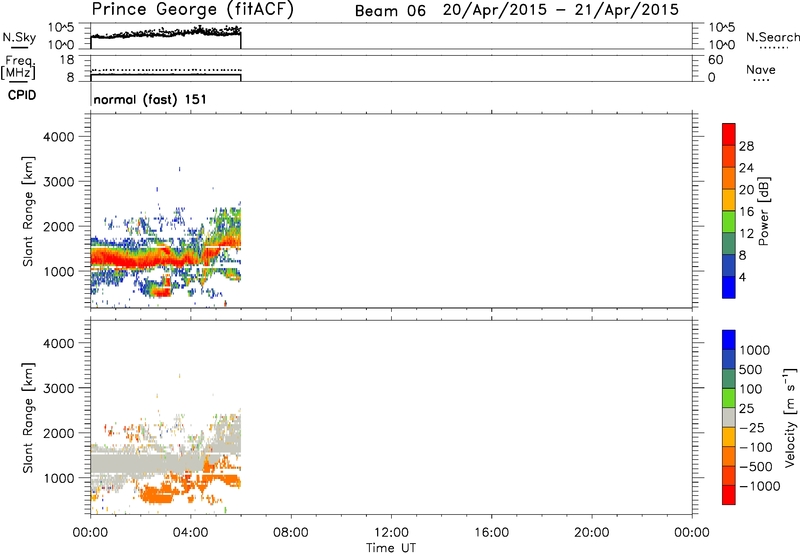
Task: Click the 04:00 time axis tick label
Action: [190, 533]
